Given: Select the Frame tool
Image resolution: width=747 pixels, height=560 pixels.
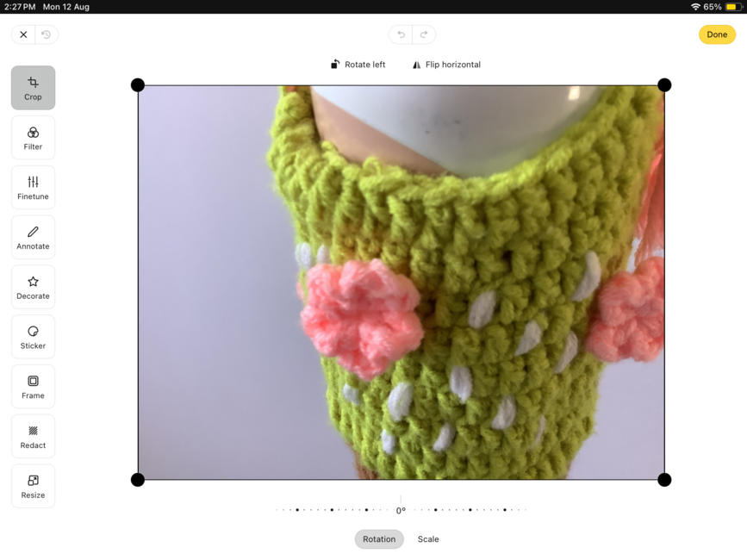Looking at the screenshot, I should [33, 387].
